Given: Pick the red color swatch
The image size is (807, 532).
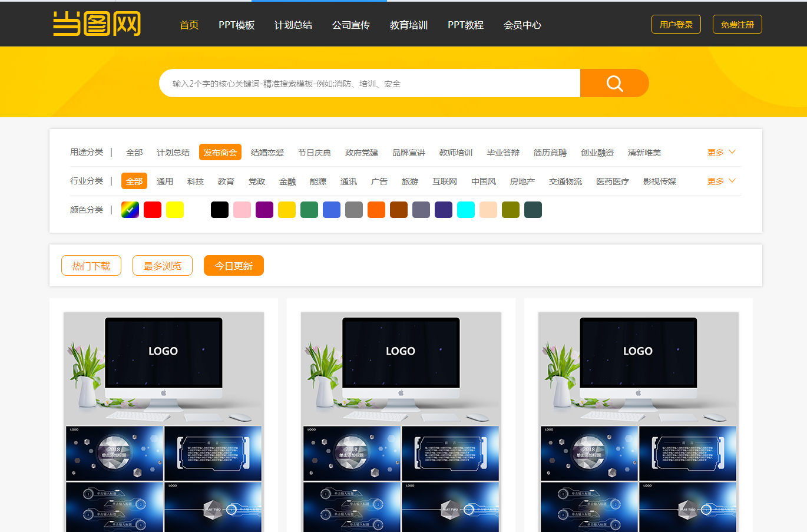Looking at the screenshot, I should (x=153, y=210).
